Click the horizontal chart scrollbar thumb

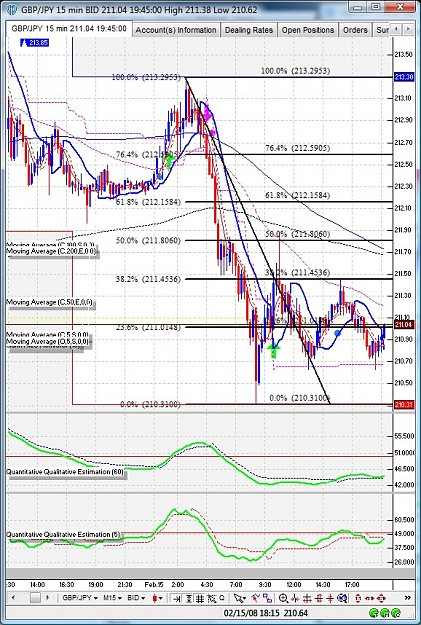35,598
